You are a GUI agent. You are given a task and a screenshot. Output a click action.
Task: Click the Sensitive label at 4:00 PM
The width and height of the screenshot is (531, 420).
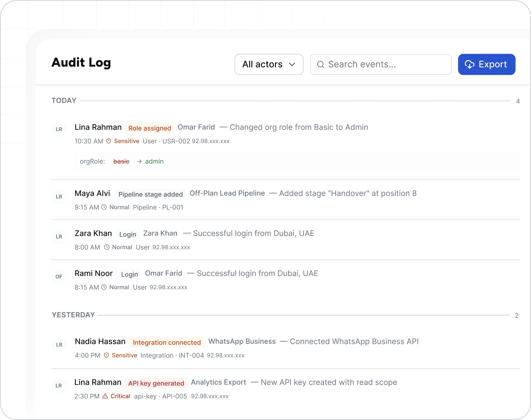coord(124,355)
